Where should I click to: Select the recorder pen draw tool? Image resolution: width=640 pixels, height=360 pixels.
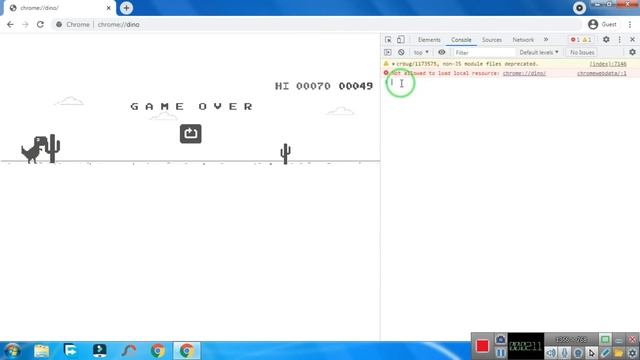click(x=605, y=353)
